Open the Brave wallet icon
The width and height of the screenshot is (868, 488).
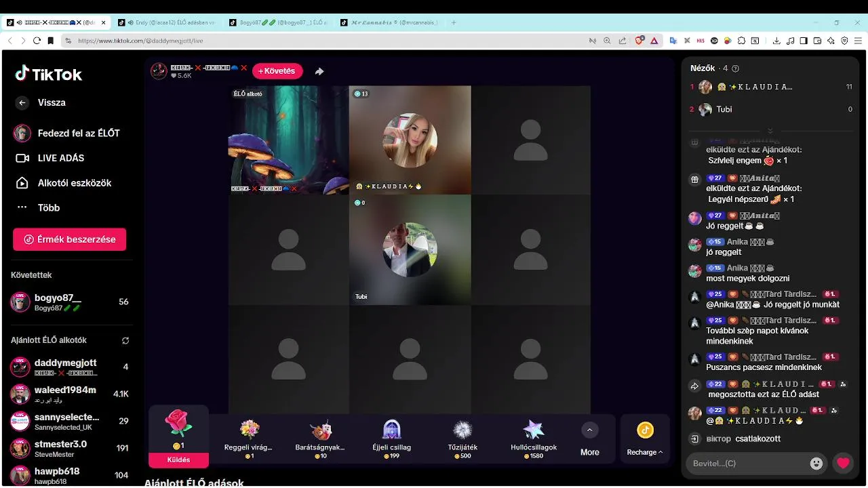[817, 41]
